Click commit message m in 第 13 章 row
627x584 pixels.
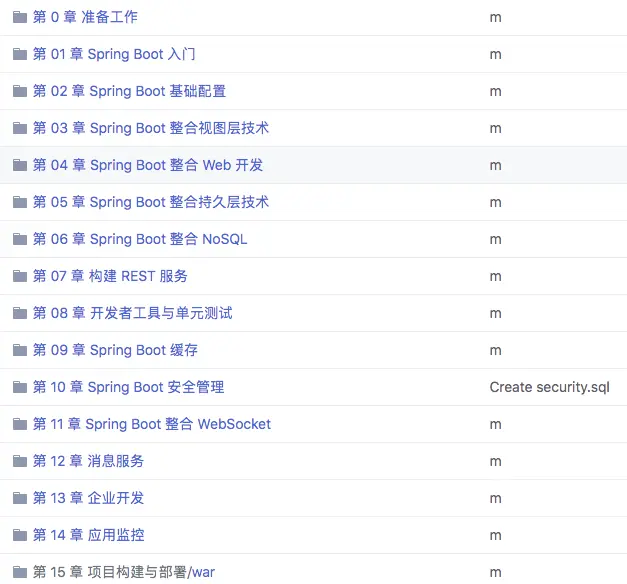[496, 499]
